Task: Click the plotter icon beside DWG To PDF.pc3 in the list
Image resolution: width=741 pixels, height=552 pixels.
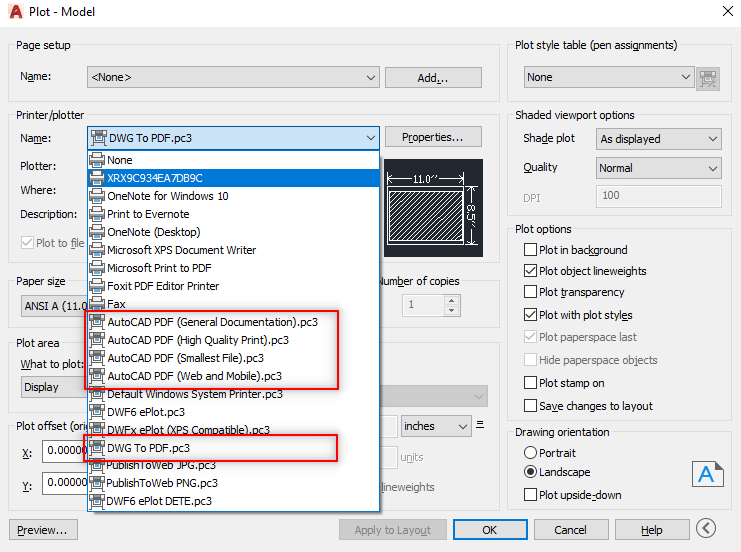Action: (97, 448)
